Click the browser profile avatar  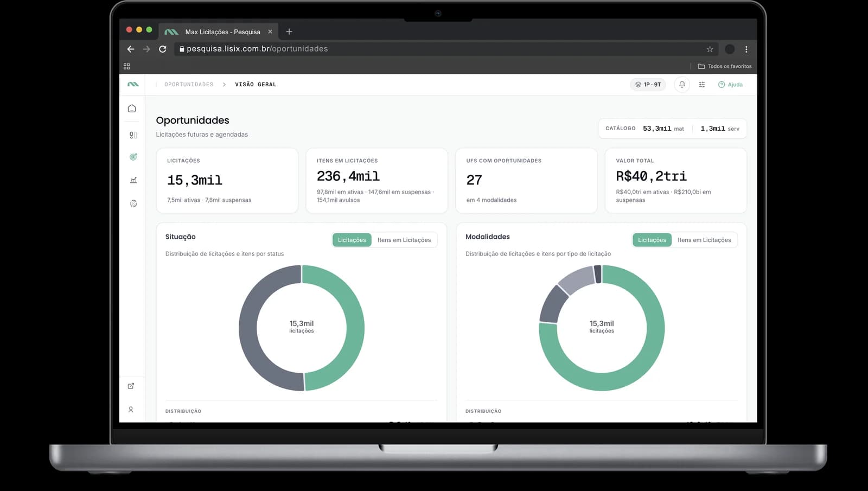coord(730,49)
